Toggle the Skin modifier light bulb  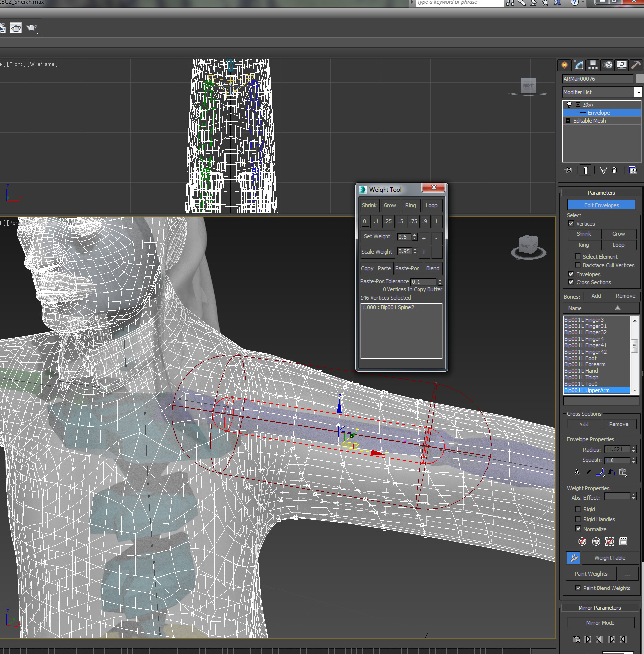click(569, 104)
